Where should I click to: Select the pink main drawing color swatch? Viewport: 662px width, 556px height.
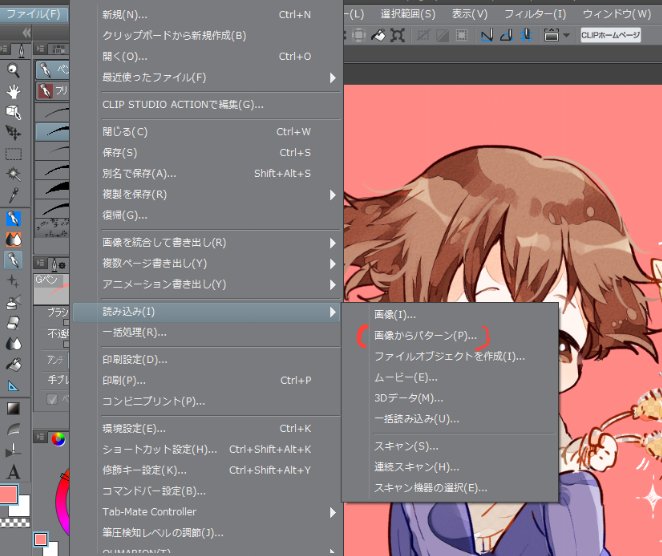tap(9, 493)
